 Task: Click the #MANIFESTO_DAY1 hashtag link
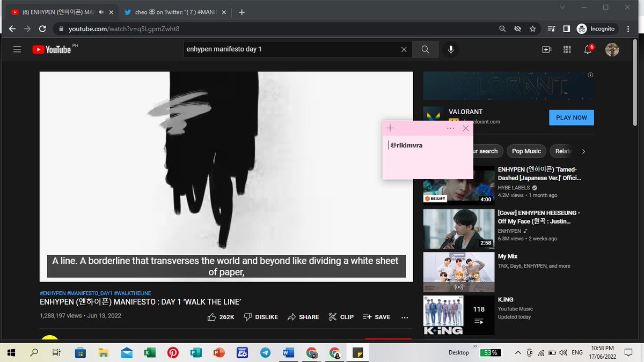[x=90, y=293]
